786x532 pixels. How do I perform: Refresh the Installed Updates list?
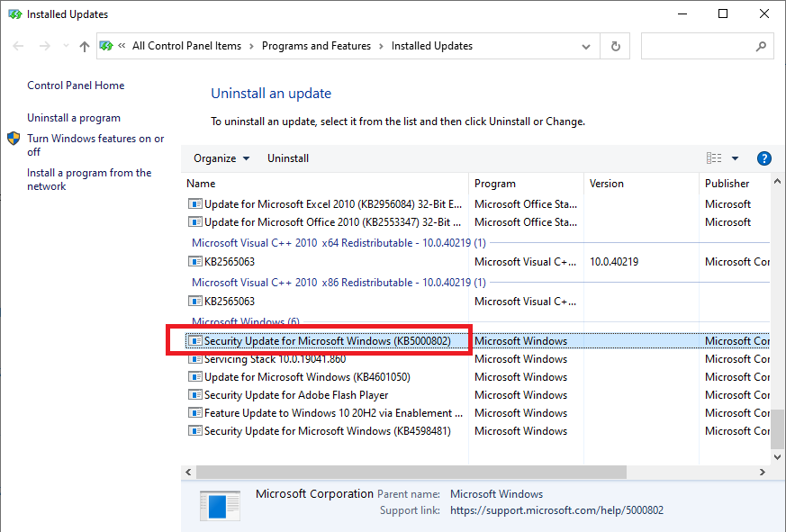point(616,46)
